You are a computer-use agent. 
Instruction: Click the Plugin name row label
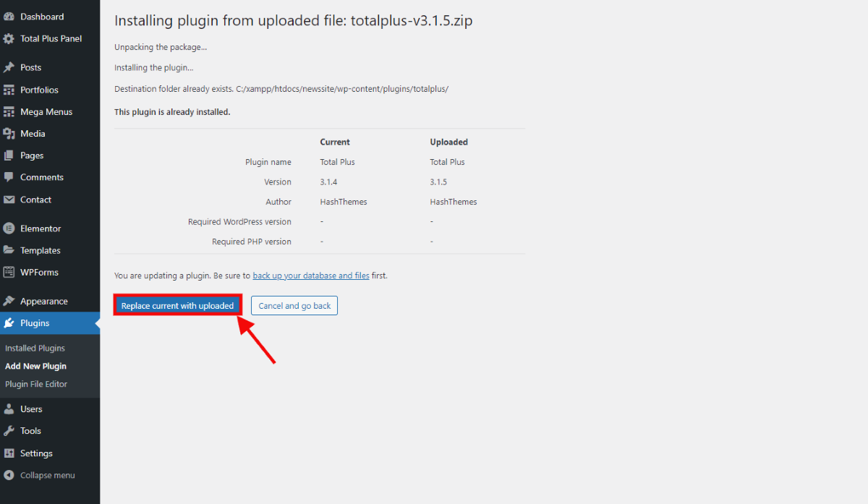click(268, 162)
